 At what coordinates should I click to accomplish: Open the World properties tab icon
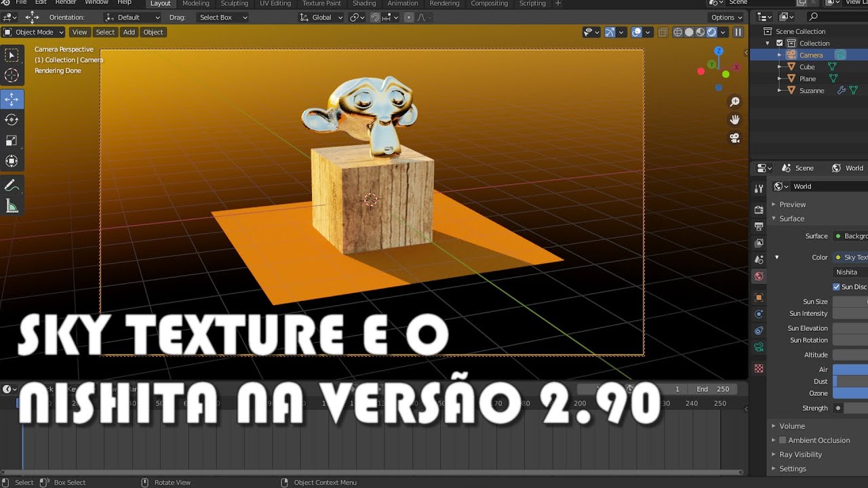coord(759,276)
